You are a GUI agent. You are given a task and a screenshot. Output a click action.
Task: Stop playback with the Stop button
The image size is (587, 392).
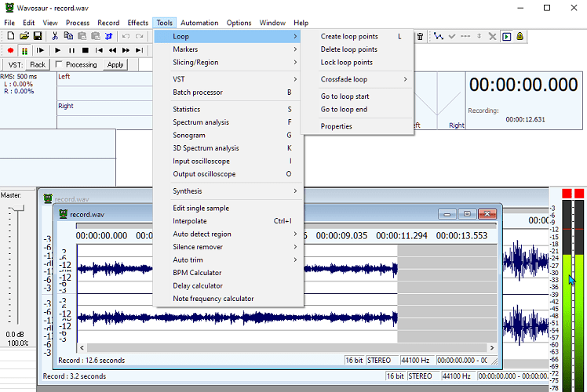(86, 50)
